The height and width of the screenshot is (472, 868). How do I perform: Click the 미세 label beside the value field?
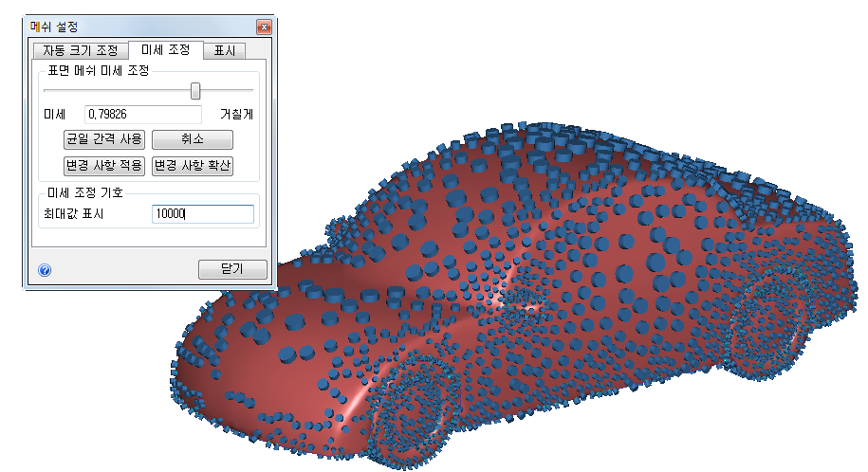pyautogui.click(x=54, y=115)
